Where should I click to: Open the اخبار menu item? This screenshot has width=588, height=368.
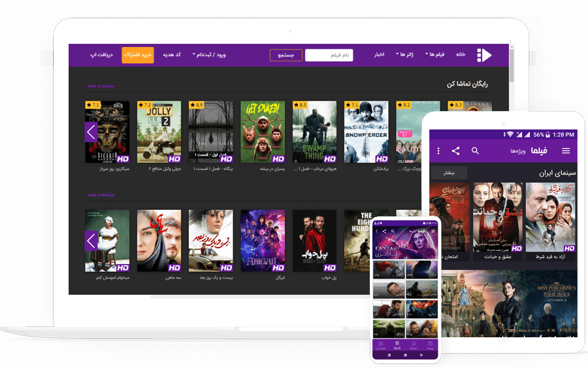tap(379, 55)
